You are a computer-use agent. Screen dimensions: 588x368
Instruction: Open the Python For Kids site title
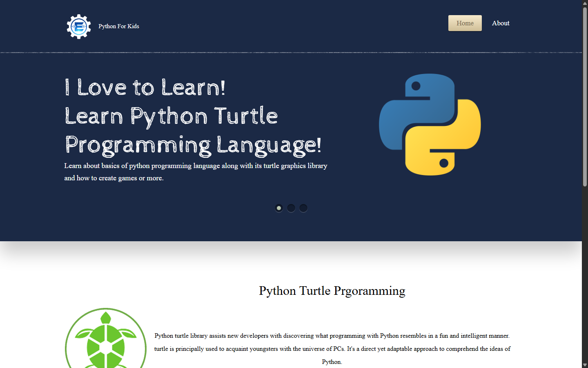[119, 26]
